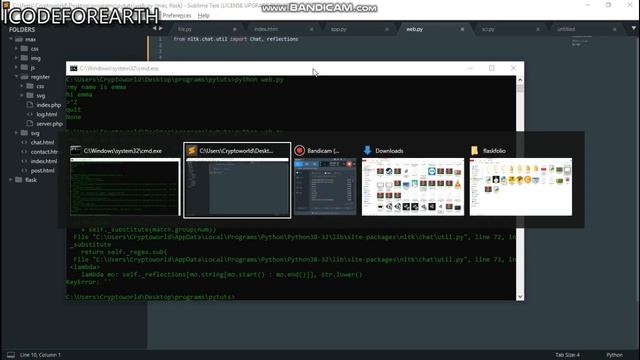Select the cmd.exe icon in the task switcher

click(x=76, y=151)
